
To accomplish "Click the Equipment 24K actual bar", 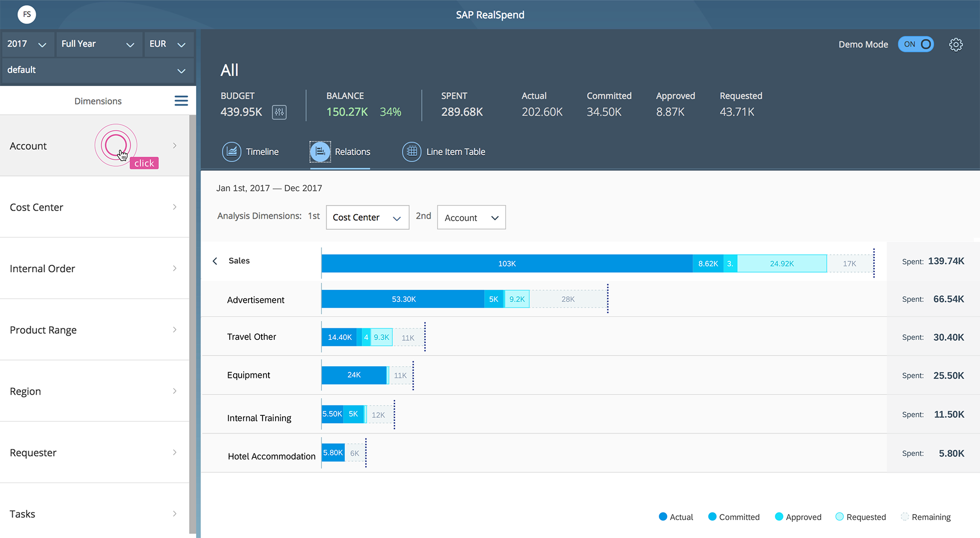I will (354, 375).
